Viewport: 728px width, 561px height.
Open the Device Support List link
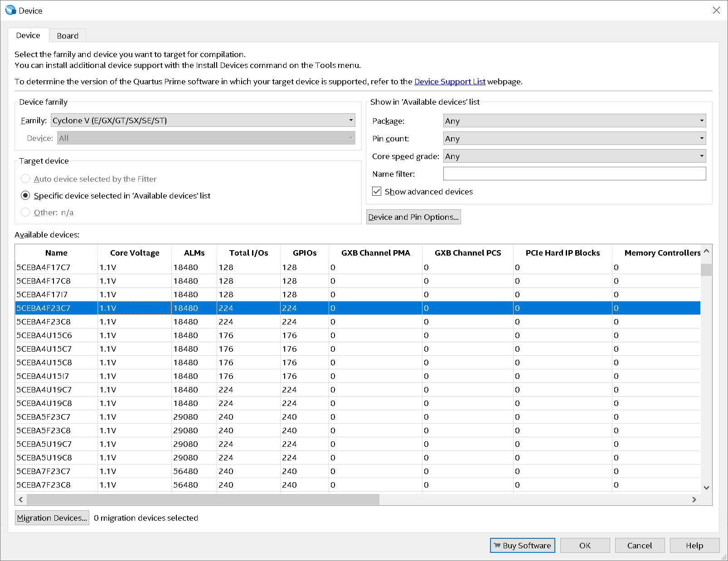[450, 82]
